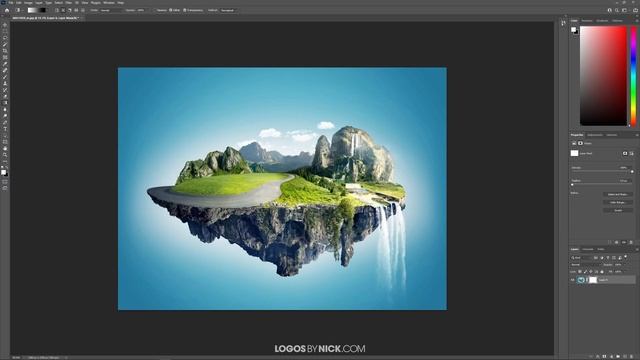The height and width of the screenshot is (360, 640).
Task: Open the gradient preview picker dropdown
Action: (47, 10)
